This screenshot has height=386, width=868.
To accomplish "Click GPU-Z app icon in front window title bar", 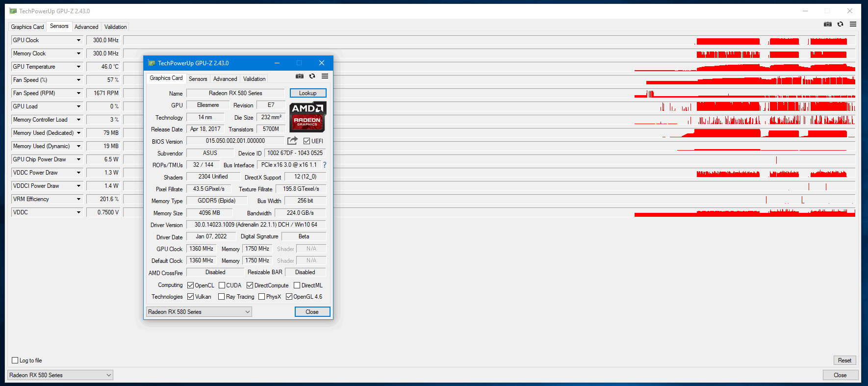I will click(152, 63).
